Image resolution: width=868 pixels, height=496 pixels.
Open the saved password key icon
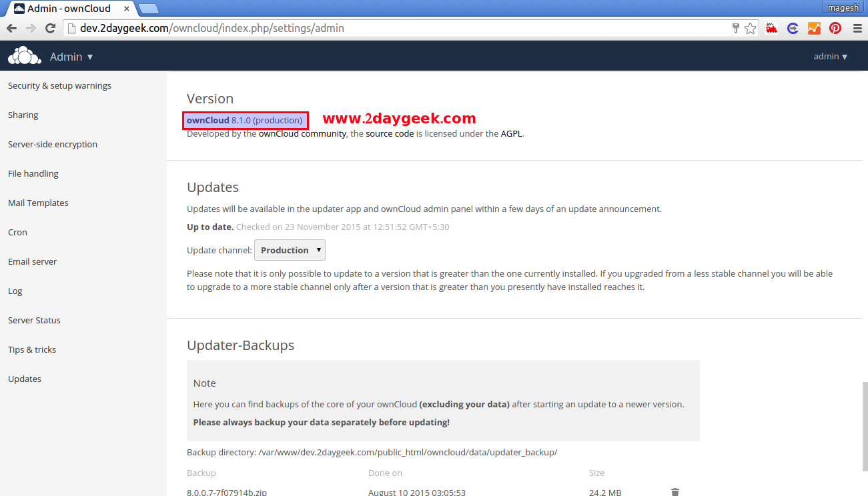[x=735, y=28]
